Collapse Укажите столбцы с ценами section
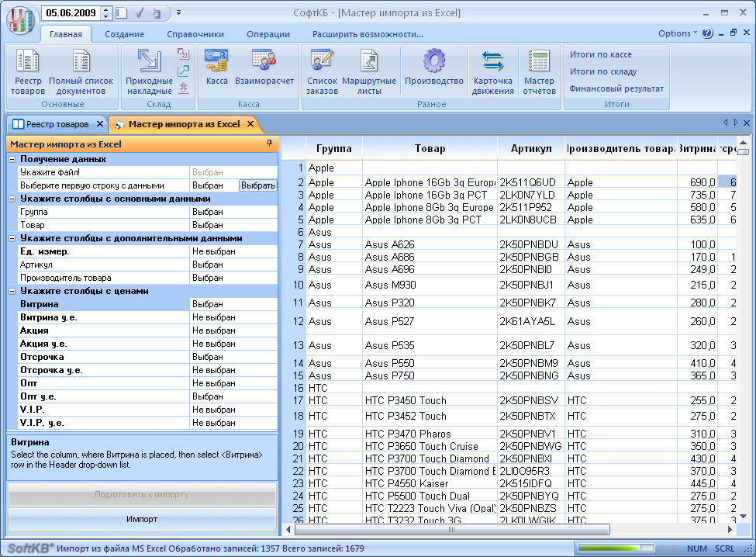The height and width of the screenshot is (557, 756). pos(12,291)
